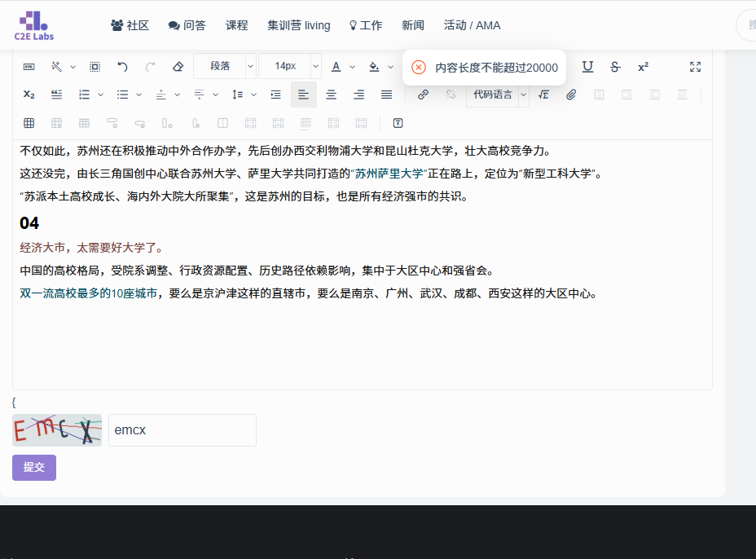Click the attachment paperclip icon
This screenshot has height=559, width=756.
click(x=571, y=95)
